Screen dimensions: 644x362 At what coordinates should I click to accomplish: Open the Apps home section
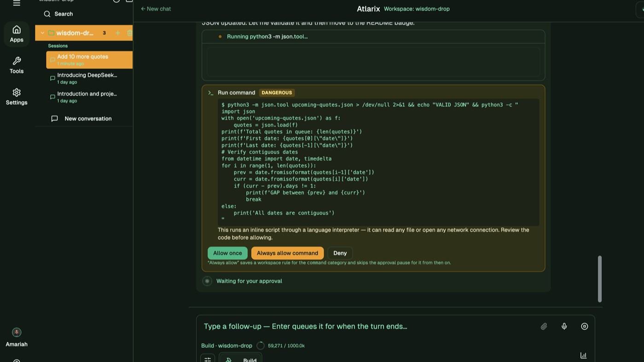(17, 34)
